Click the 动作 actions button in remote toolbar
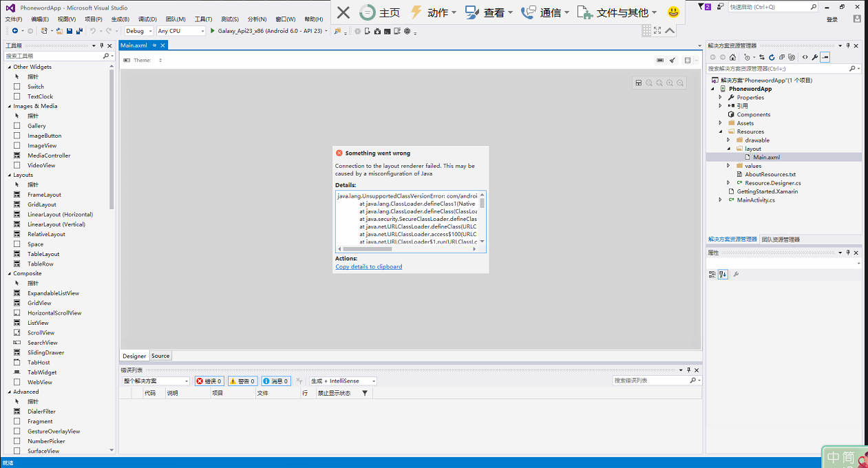This screenshot has width=868, height=468. 432,12
